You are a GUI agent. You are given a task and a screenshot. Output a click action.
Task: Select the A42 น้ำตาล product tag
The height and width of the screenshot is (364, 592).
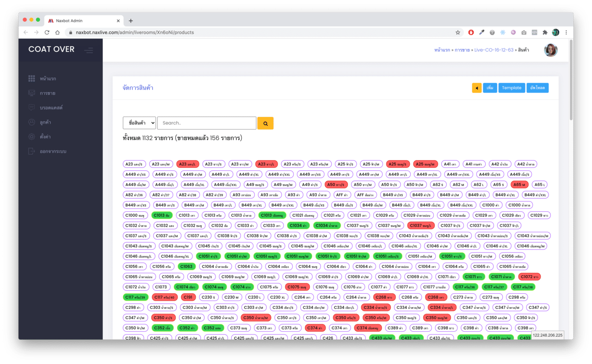point(526,164)
